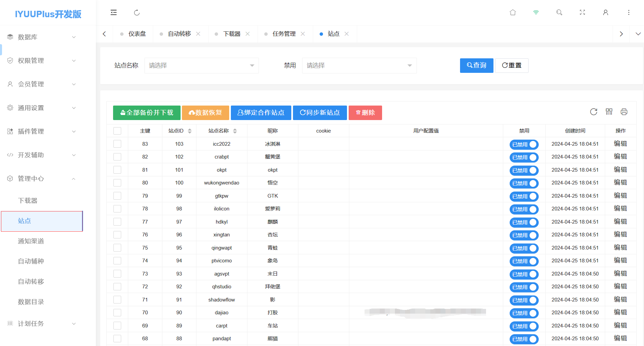
Task: Open the 站点名称 select dropdown
Action: coord(202,65)
